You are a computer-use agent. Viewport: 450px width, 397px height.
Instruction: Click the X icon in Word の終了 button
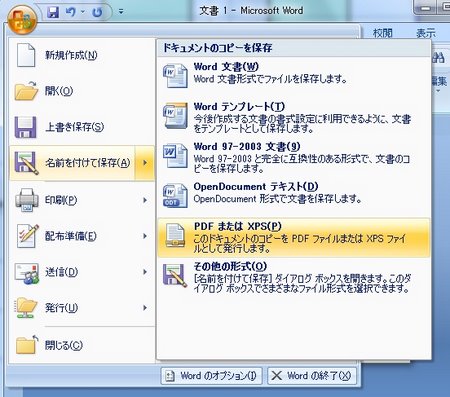[x=277, y=376]
